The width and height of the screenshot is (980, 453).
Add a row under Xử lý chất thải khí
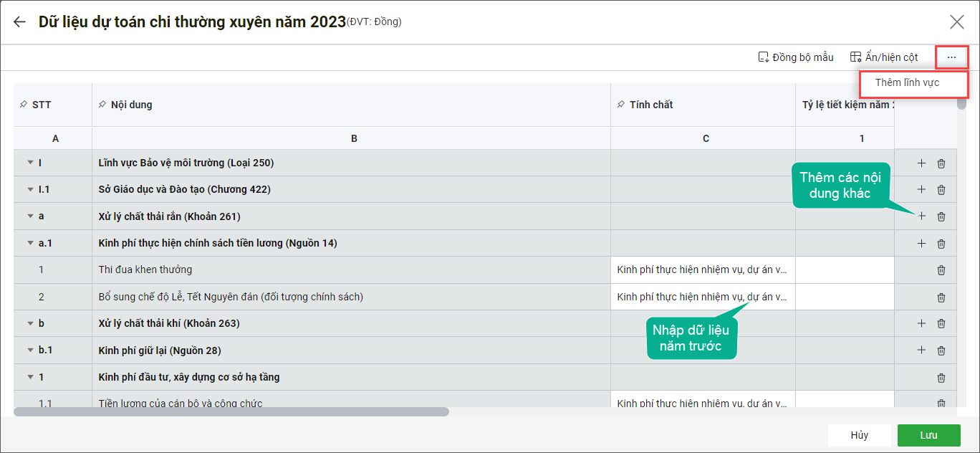click(921, 323)
